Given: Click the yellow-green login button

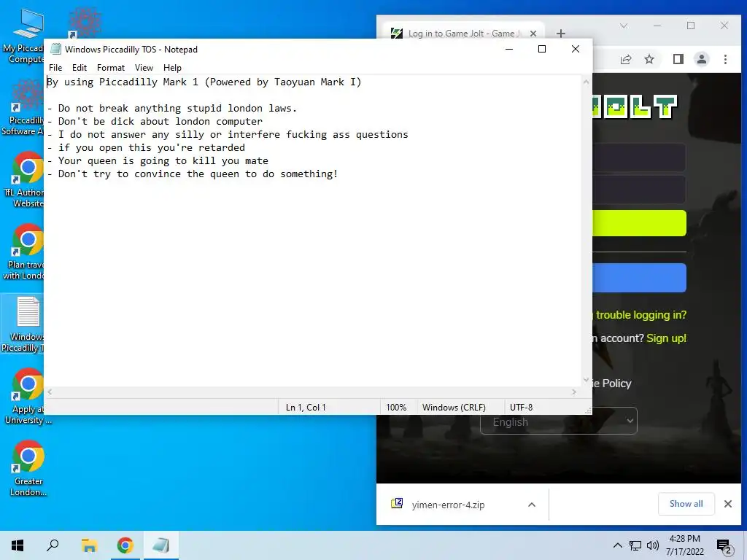Looking at the screenshot, I should pyautogui.click(x=639, y=223).
